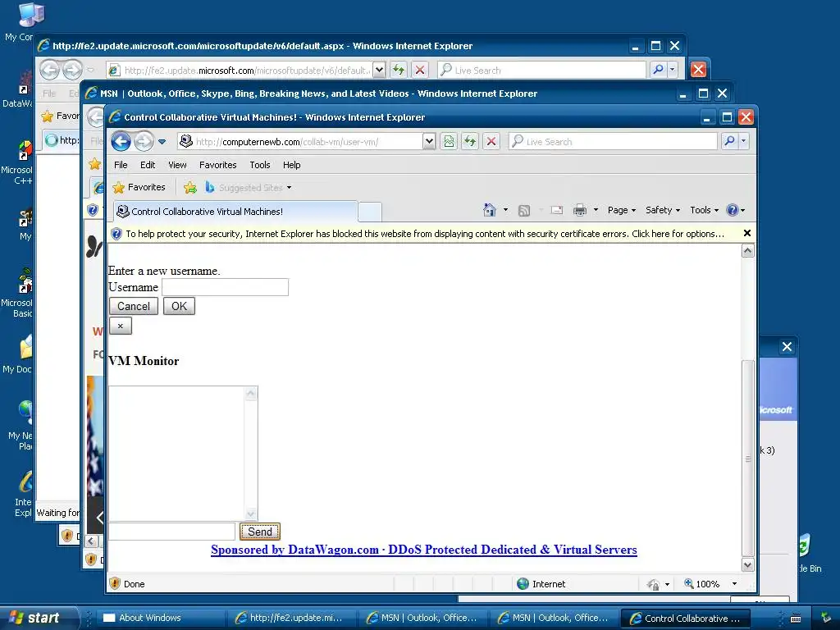Open Page dropdown in command bar

tap(622, 210)
